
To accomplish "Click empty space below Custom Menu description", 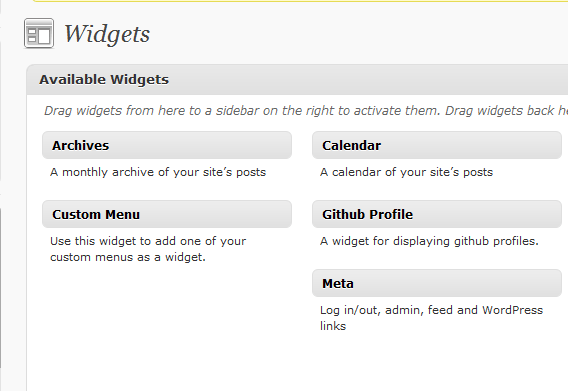I will 167,319.
